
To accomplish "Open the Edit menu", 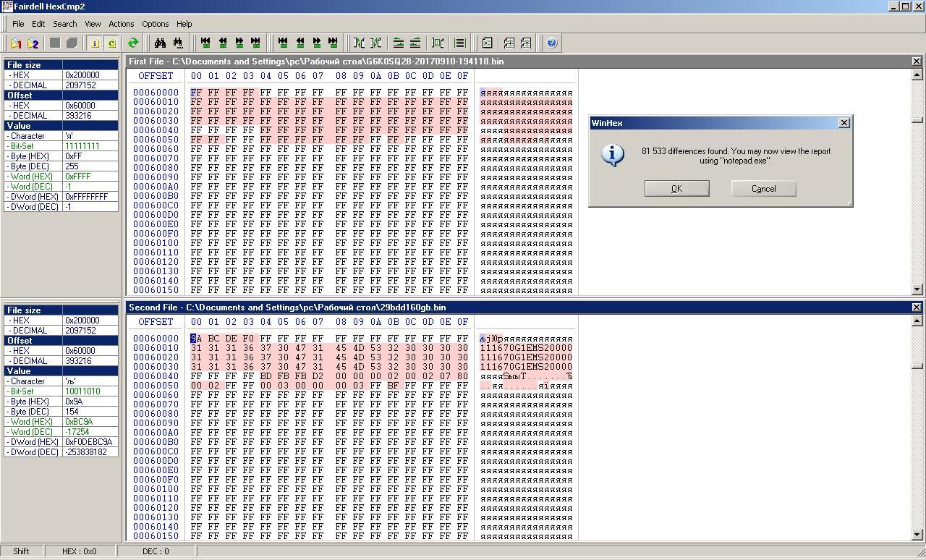I will [38, 24].
